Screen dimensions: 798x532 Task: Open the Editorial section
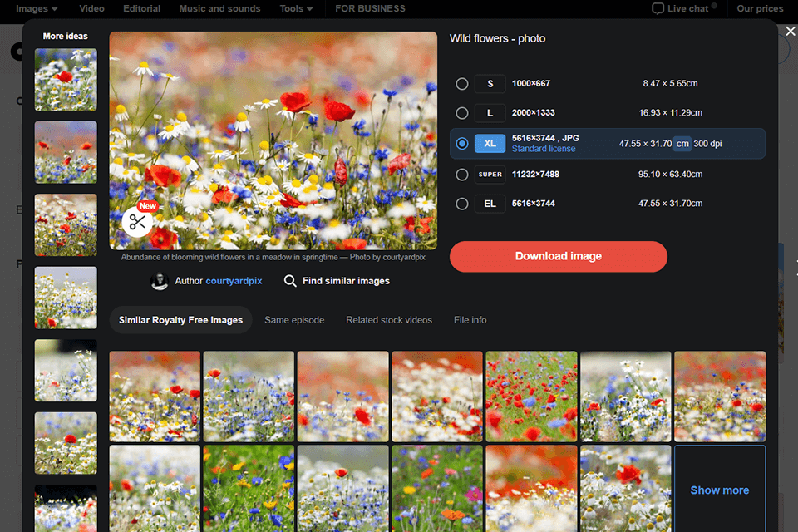coord(141,8)
